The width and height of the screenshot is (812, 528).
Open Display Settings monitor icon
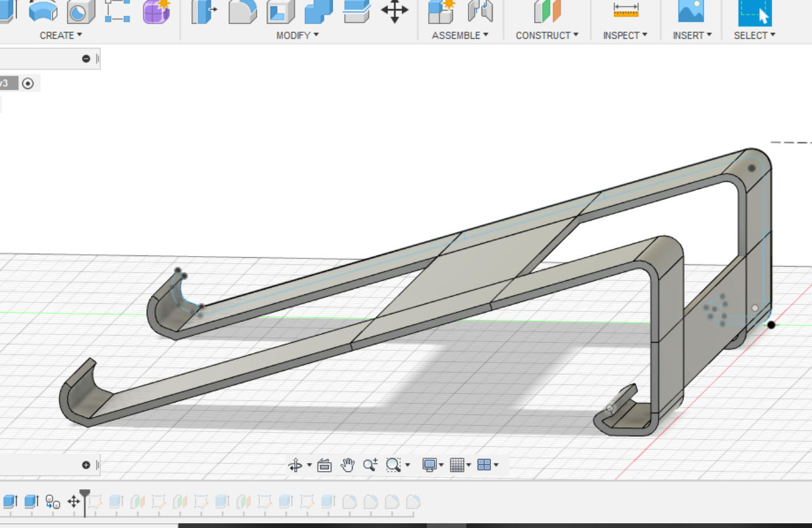pos(430,465)
